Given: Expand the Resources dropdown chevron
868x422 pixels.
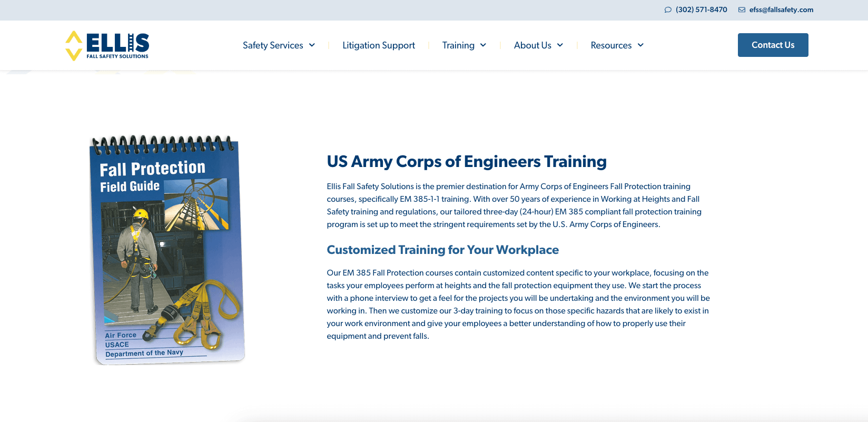Looking at the screenshot, I should (x=640, y=45).
